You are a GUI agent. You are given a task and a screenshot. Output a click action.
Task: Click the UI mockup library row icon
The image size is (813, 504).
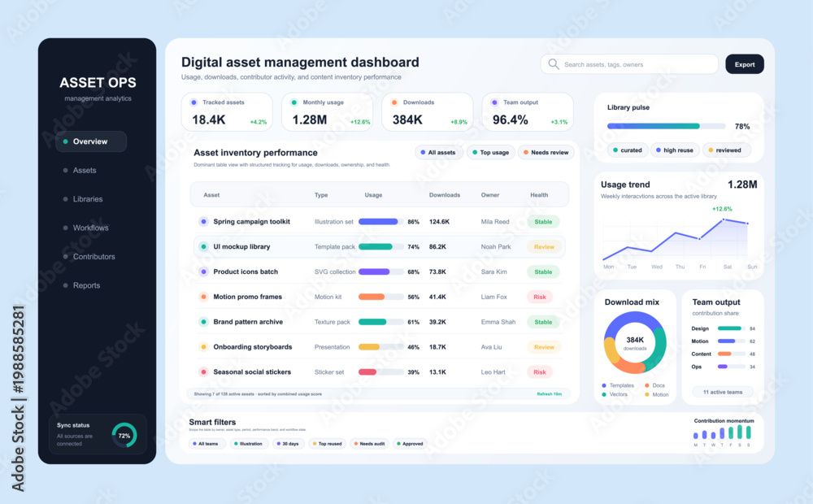[x=203, y=247]
